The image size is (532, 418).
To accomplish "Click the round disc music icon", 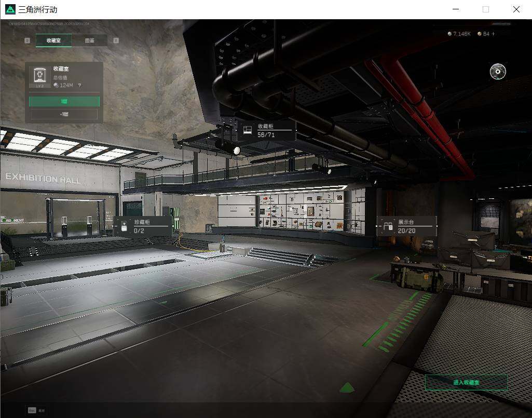I will (x=498, y=72).
